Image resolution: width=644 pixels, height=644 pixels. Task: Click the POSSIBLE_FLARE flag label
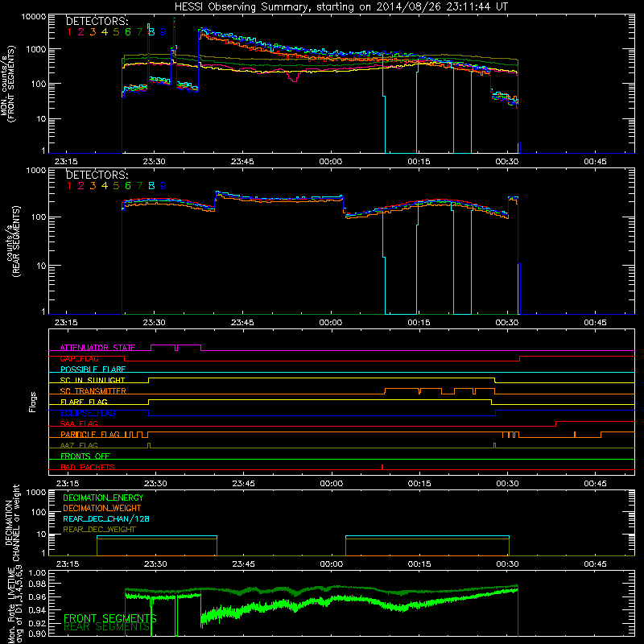coord(93,369)
